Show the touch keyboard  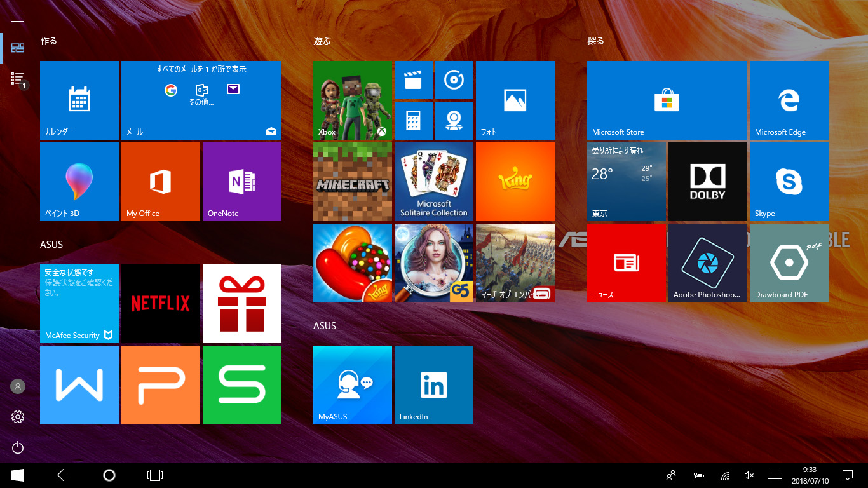coord(775,475)
